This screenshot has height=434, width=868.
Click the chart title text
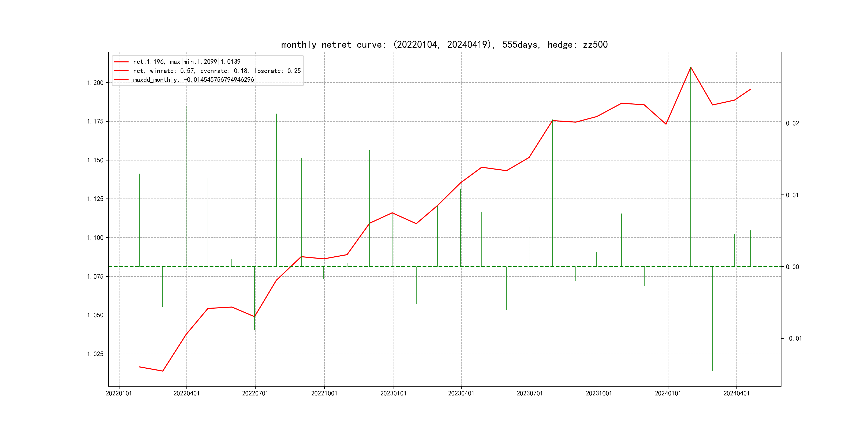[x=444, y=44]
